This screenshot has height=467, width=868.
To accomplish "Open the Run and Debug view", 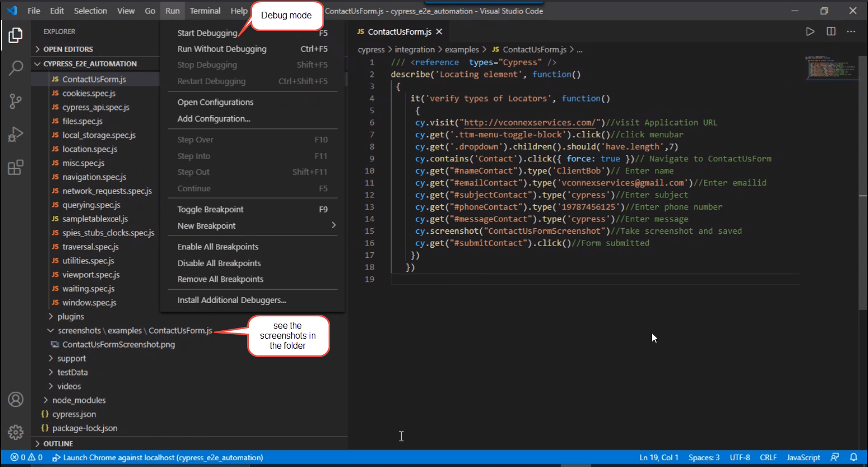I will pos(16,134).
